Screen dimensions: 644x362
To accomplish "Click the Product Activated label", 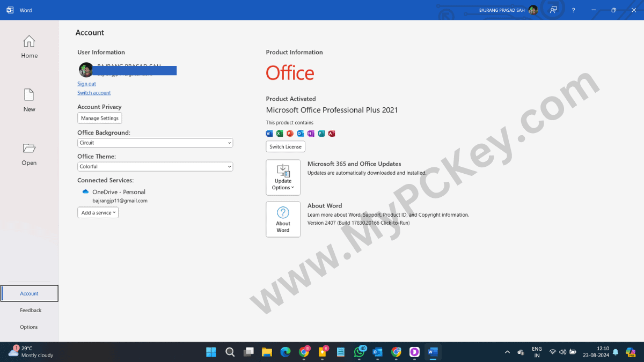I will pos(291,99).
